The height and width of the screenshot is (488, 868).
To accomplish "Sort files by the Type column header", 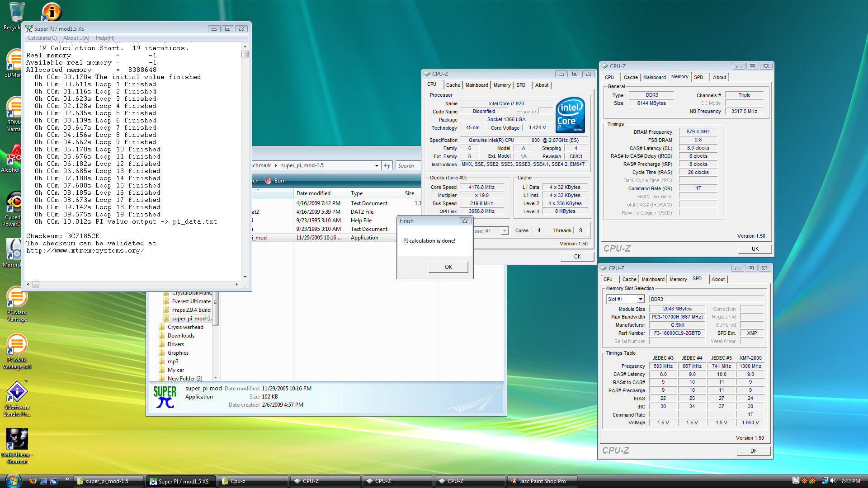I will 374,193.
